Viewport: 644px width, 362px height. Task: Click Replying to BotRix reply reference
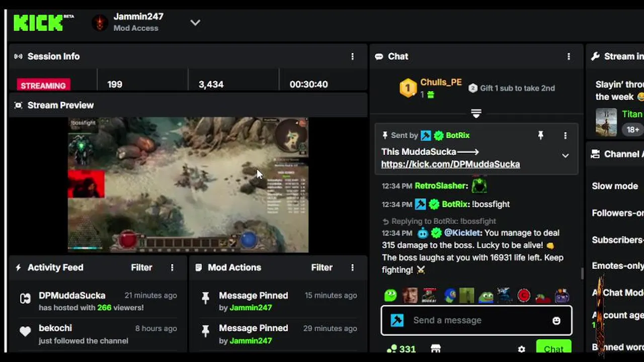click(x=439, y=221)
